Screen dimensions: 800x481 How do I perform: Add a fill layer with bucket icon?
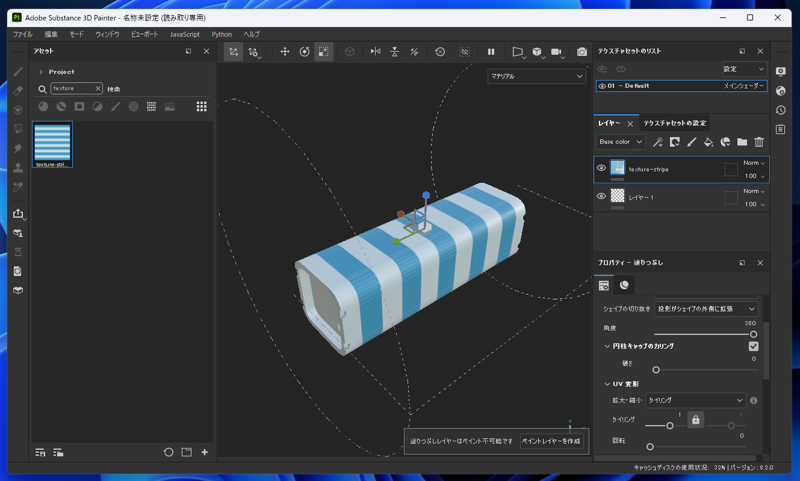pyautogui.click(x=708, y=142)
